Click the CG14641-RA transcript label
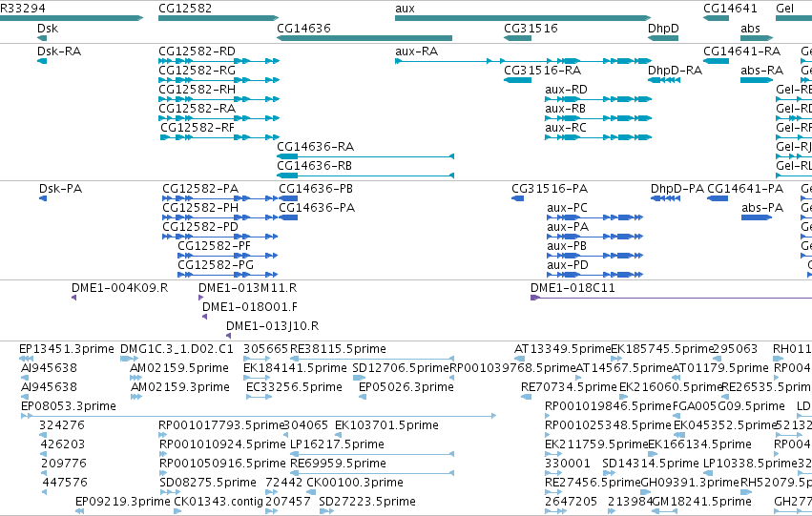The image size is (812, 516). [x=741, y=52]
